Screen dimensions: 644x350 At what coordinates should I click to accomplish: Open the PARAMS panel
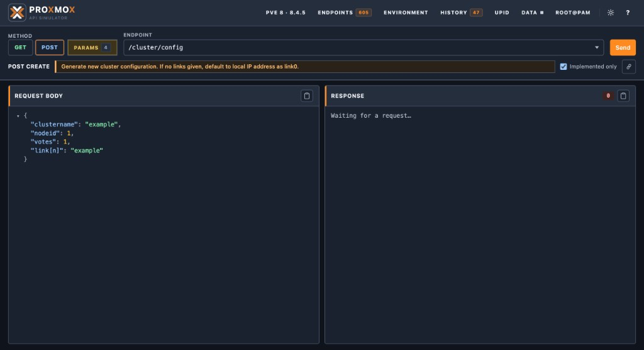click(92, 48)
